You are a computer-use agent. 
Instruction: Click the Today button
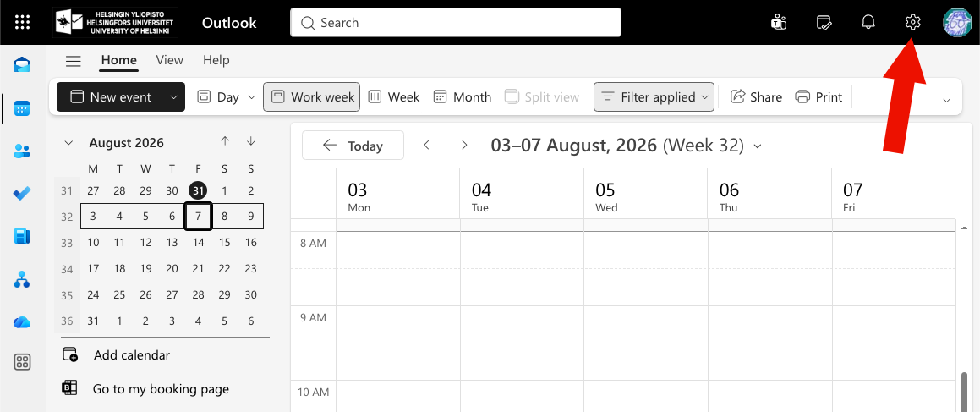353,146
